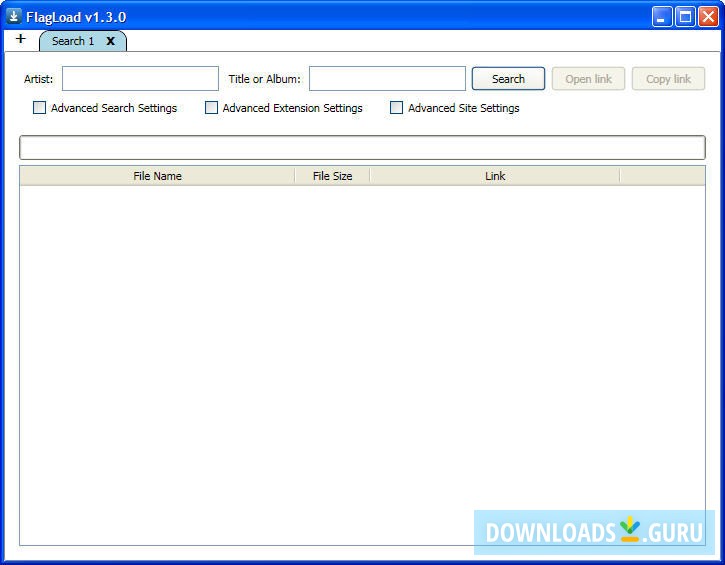Add a new search tab with plus
This screenshot has width=725, height=565.
(20, 39)
